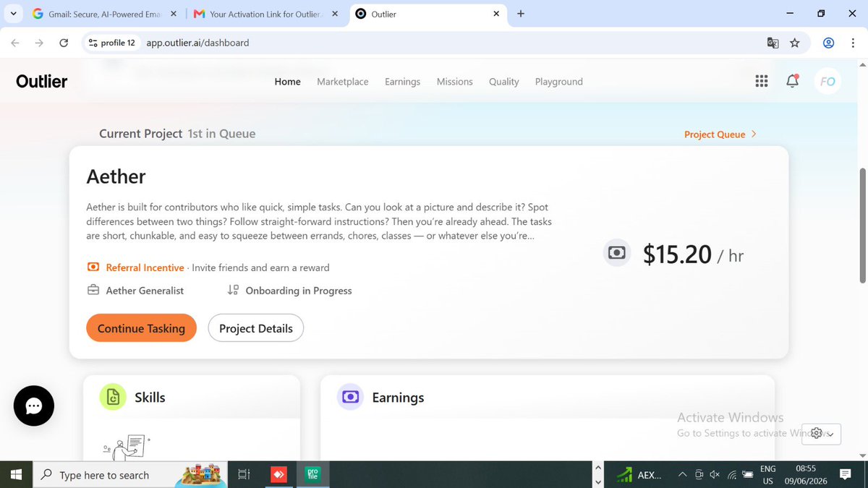Image resolution: width=868 pixels, height=488 pixels.
Task: Show hidden system tray icons
Action: tap(682, 475)
